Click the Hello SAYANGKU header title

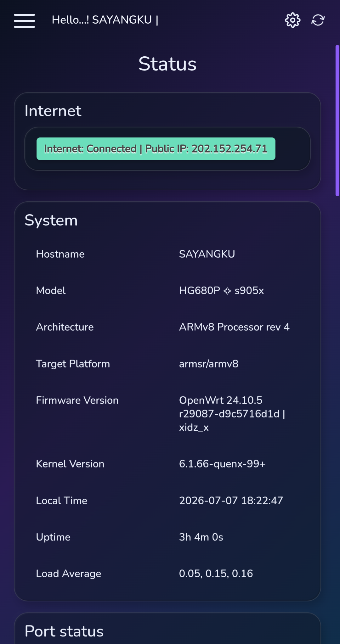(105, 20)
